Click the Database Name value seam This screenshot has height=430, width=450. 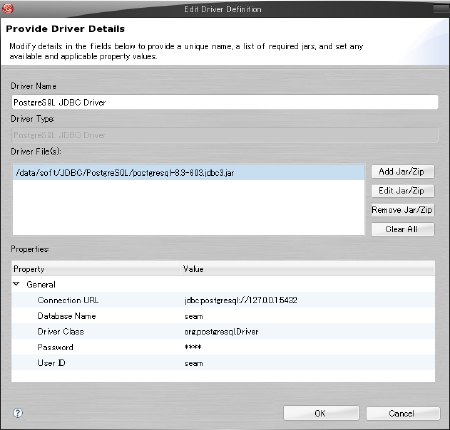[194, 316]
